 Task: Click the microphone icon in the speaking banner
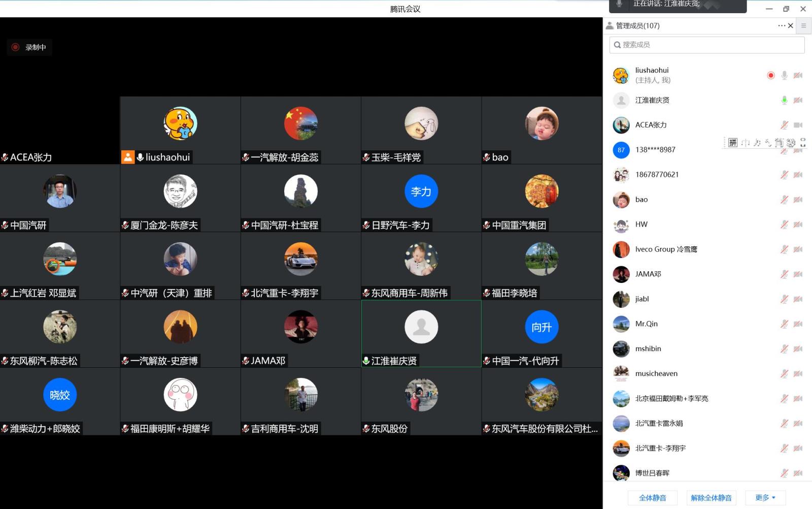pyautogui.click(x=619, y=4)
